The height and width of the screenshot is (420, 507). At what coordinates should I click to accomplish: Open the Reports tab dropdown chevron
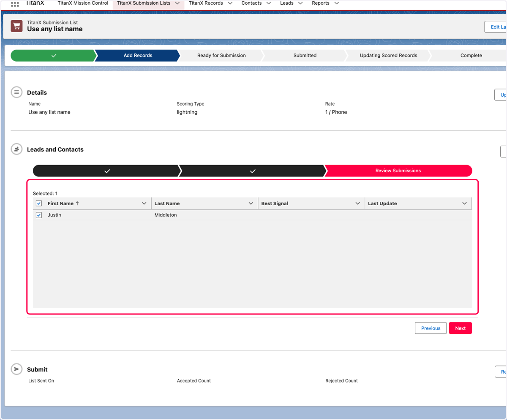pos(336,3)
